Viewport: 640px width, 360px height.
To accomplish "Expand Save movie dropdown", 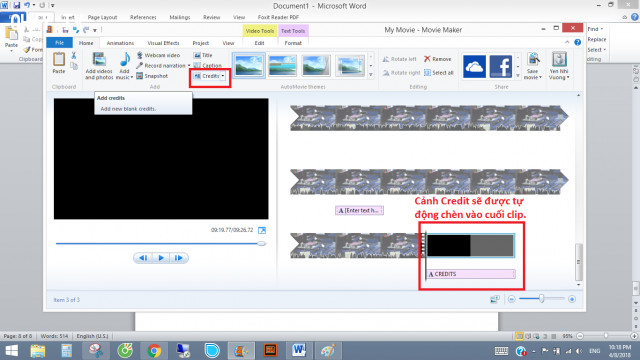I will [x=540, y=78].
